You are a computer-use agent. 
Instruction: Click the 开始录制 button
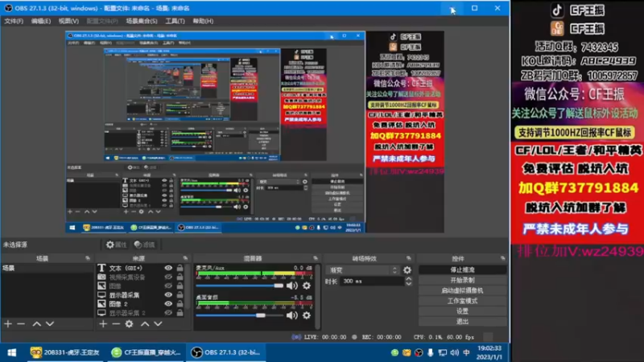coord(462,280)
